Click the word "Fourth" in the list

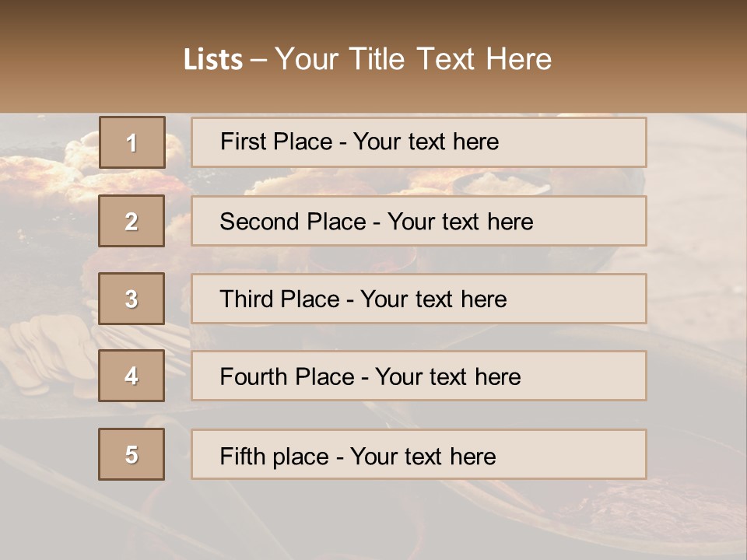pyautogui.click(x=253, y=377)
